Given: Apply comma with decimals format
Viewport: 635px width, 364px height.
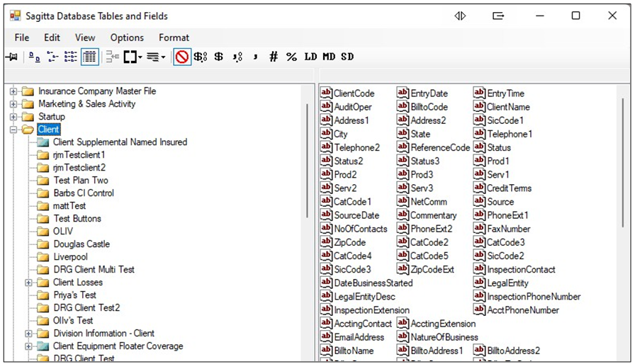Looking at the screenshot, I should click(237, 57).
